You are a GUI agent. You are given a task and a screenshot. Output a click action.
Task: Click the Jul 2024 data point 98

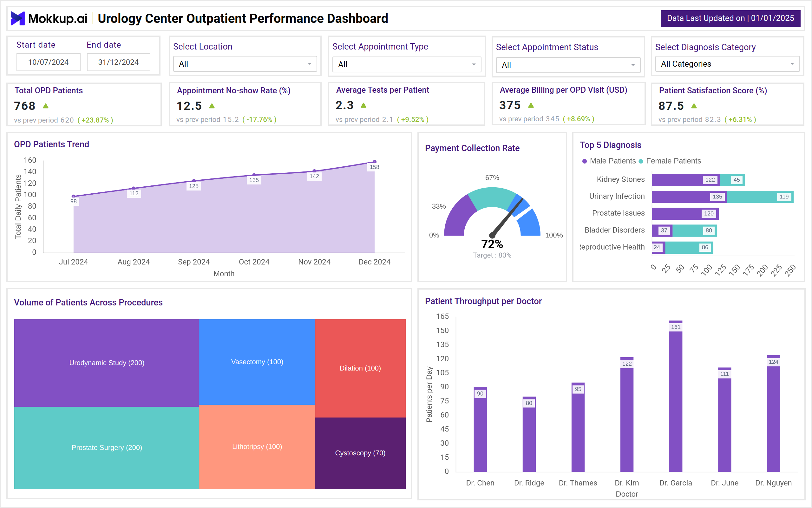tap(74, 196)
